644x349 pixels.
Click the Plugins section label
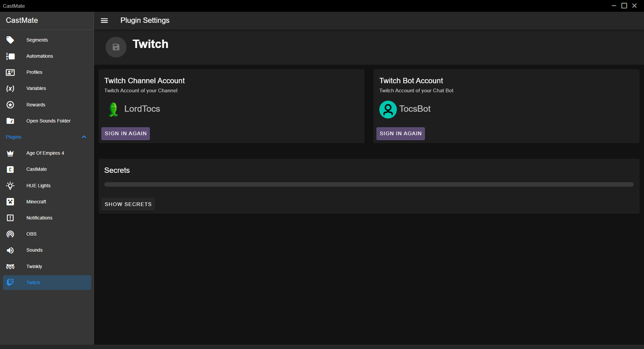tap(13, 137)
